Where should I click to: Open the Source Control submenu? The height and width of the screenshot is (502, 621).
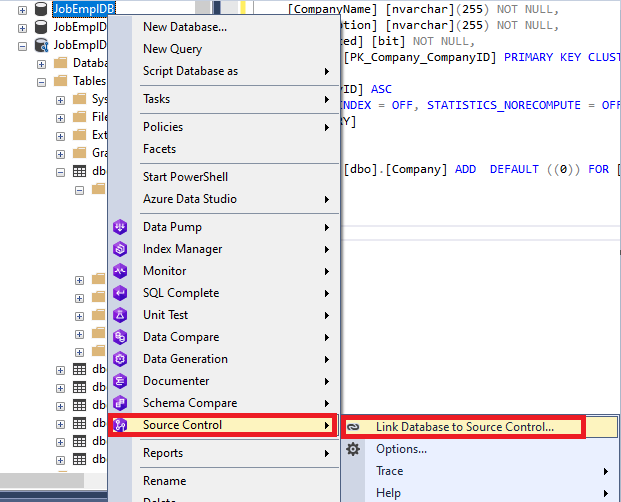coord(224,425)
